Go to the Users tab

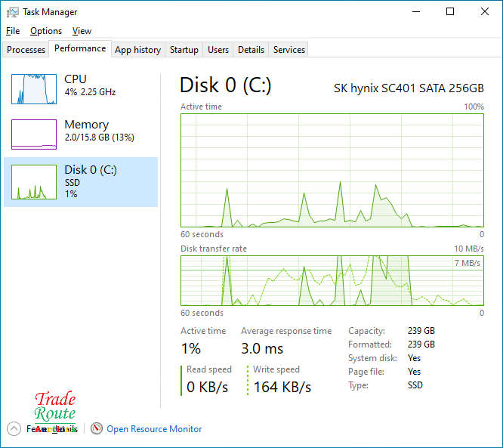pos(218,50)
